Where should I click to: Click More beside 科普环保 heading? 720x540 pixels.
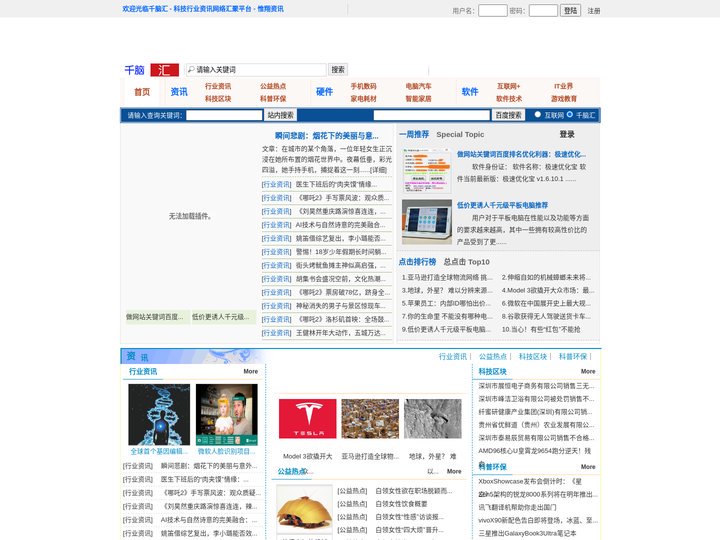(x=588, y=467)
